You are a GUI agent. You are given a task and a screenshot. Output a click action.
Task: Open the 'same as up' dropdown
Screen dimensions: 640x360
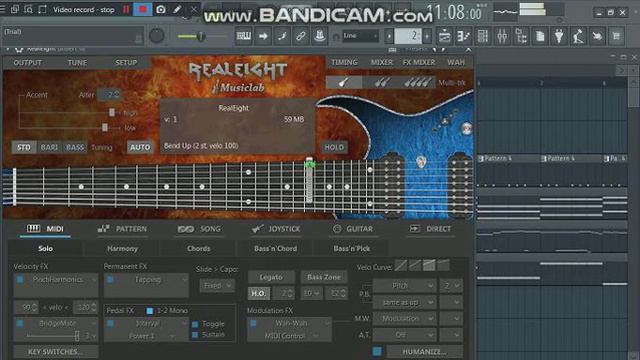[404, 302]
